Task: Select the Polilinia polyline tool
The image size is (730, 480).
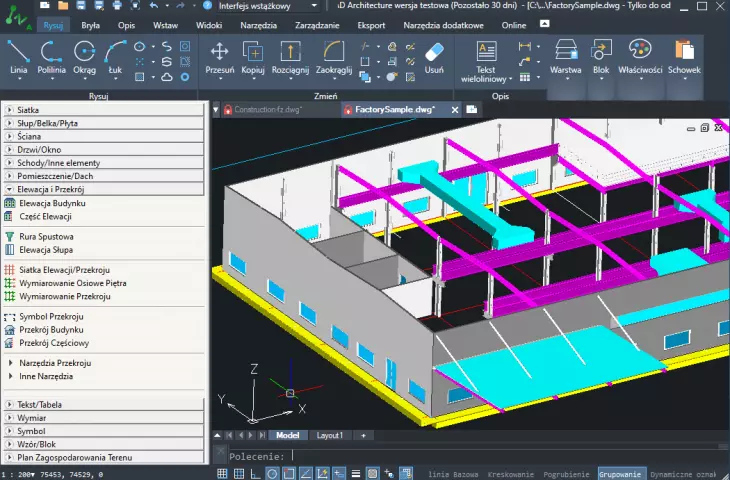Action: [x=51, y=57]
